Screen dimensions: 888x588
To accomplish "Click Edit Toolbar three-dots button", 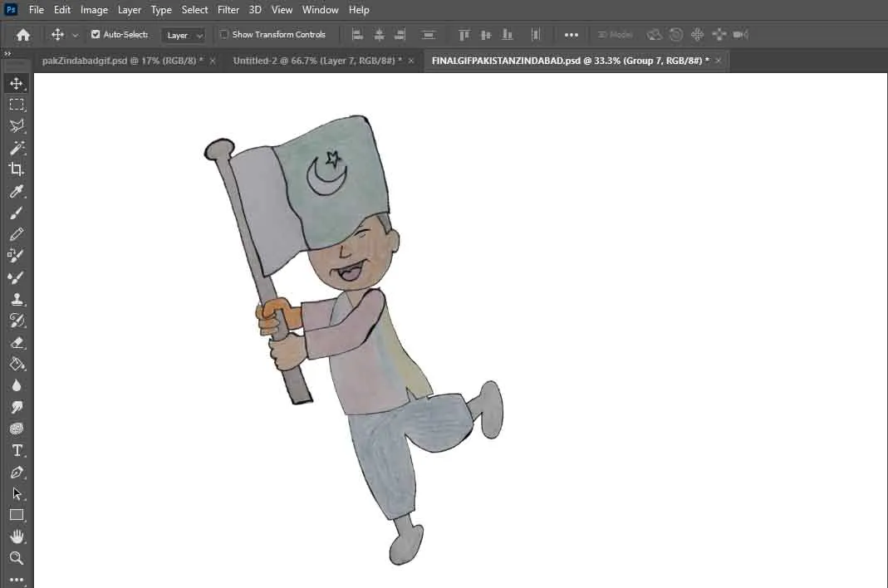I will 16,579.
